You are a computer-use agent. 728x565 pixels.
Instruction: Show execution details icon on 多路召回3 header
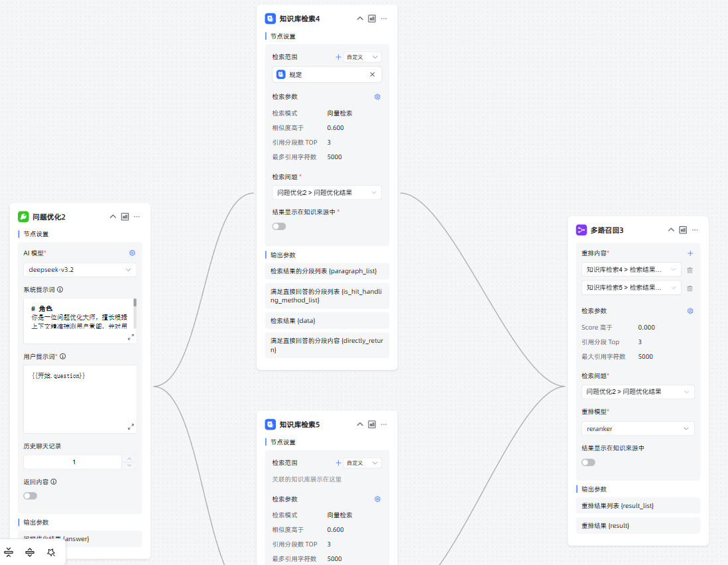tap(683, 230)
